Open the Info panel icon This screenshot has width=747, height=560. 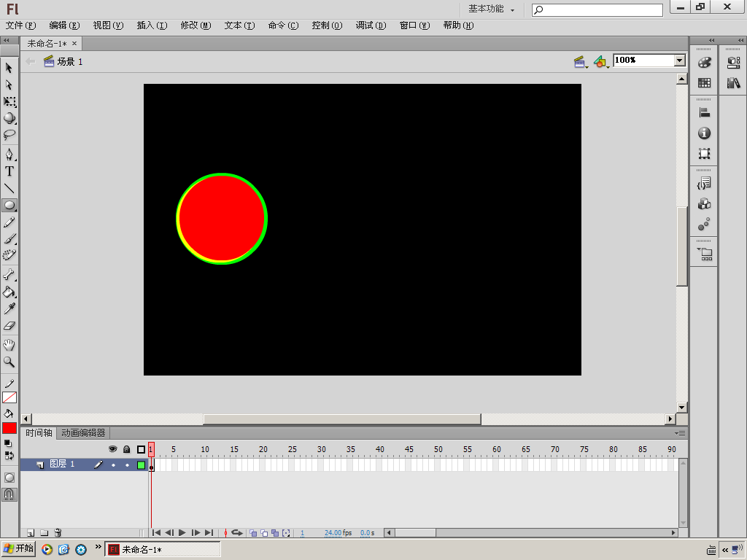click(x=704, y=133)
